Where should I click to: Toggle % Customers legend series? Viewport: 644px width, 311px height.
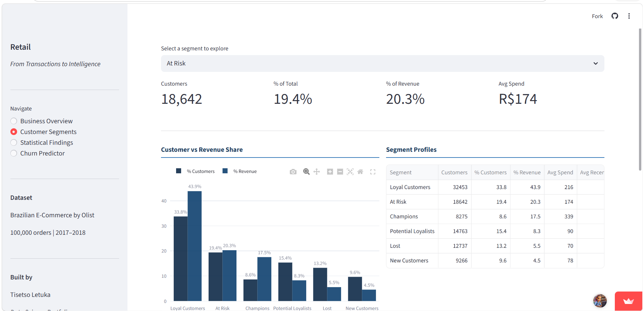pyautogui.click(x=196, y=171)
